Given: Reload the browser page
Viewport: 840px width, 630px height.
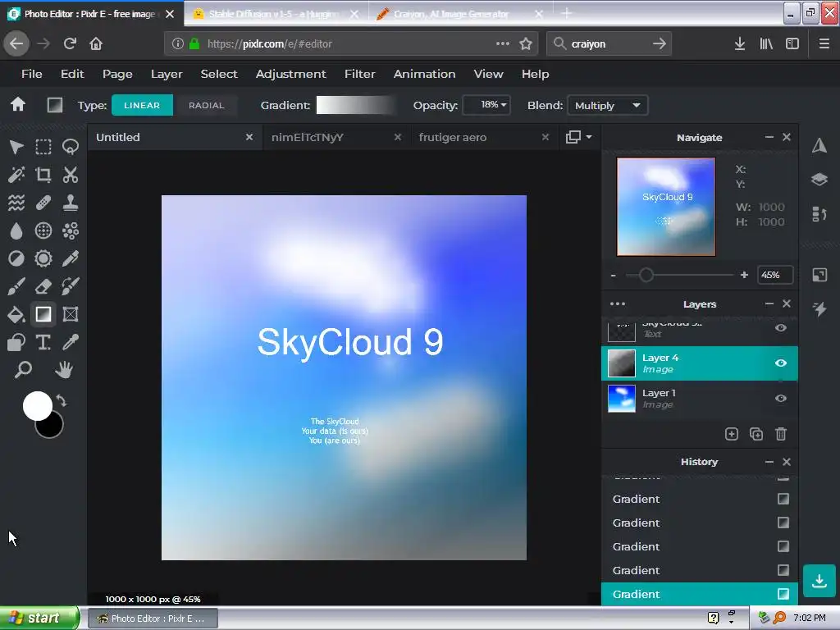Looking at the screenshot, I should tap(70, 43).
